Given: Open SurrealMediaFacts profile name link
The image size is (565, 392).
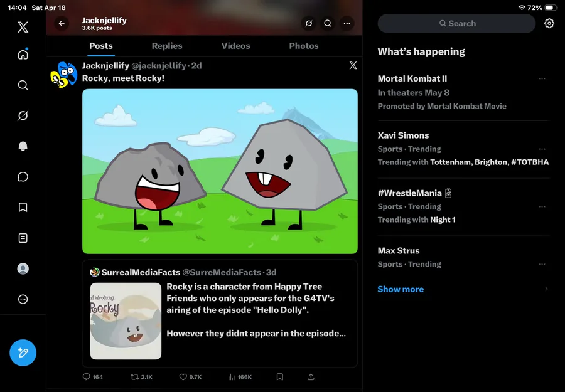Looking at the screenshot, I should (141, 272).
